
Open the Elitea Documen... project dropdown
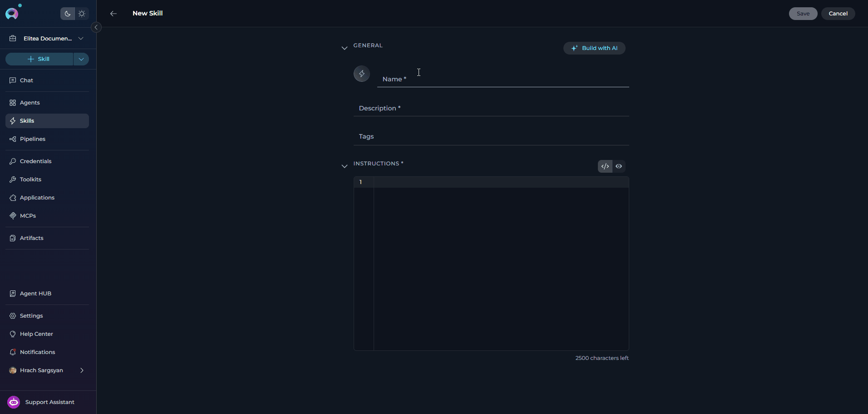tap(47, 39)
